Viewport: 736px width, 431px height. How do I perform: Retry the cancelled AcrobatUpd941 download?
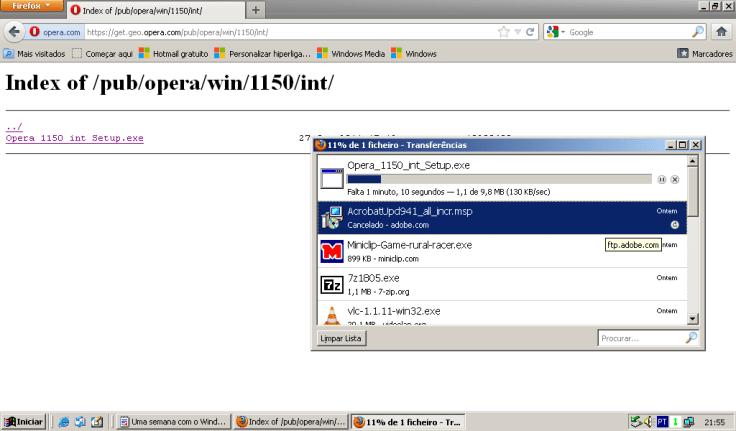tap(675, 225)
